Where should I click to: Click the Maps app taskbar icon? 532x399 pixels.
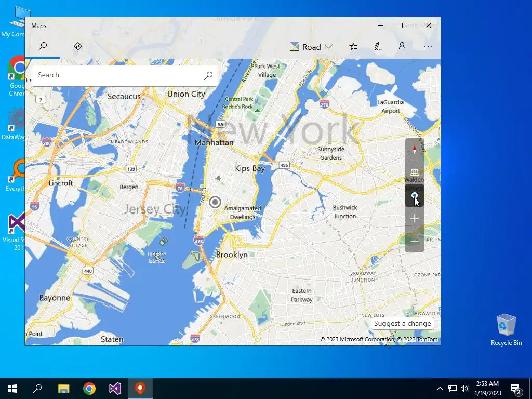pyautogui.click(x=140, y=389)
